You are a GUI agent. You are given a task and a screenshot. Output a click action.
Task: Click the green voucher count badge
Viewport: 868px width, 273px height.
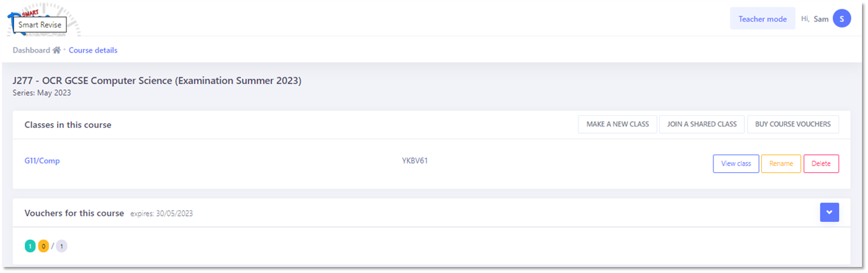pos(30,246)
